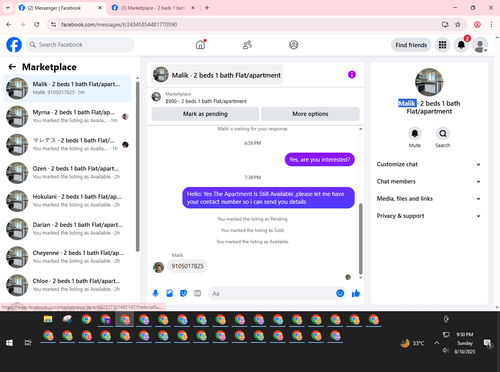This screenshot has width=500, height=372.
Task: Open a new browser tab
Action: tap(207, 8)
